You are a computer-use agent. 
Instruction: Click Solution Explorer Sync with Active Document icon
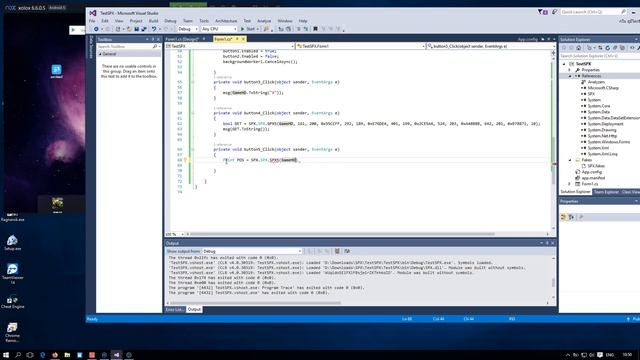click(x=600, y=48)
